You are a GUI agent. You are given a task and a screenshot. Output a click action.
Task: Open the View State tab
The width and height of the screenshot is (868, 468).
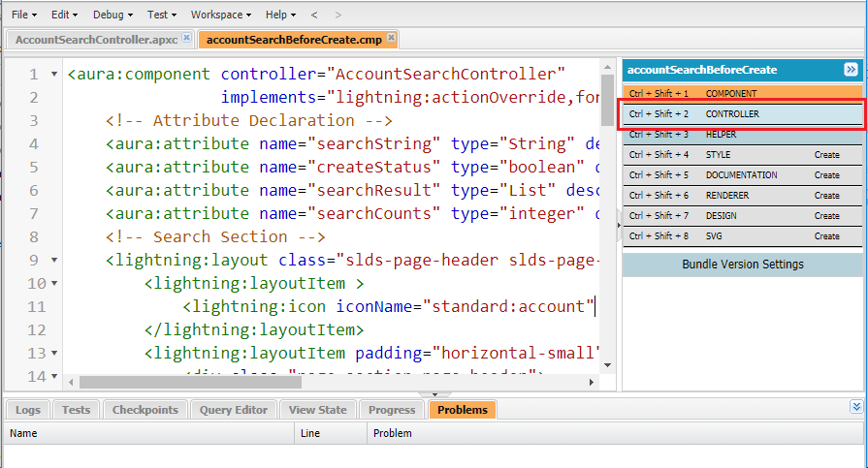click(318, 410)
